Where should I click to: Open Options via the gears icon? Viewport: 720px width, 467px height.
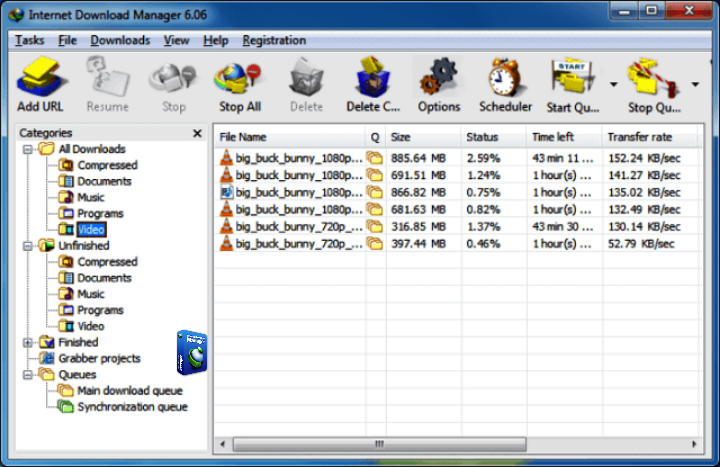[x=439, y=84]
